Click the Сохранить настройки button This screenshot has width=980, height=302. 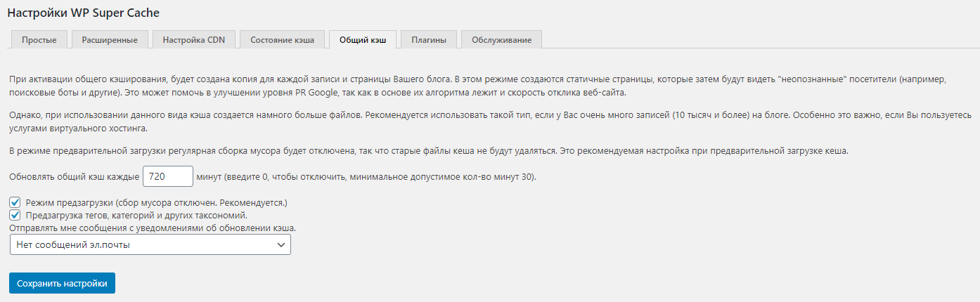pos(62,283)
